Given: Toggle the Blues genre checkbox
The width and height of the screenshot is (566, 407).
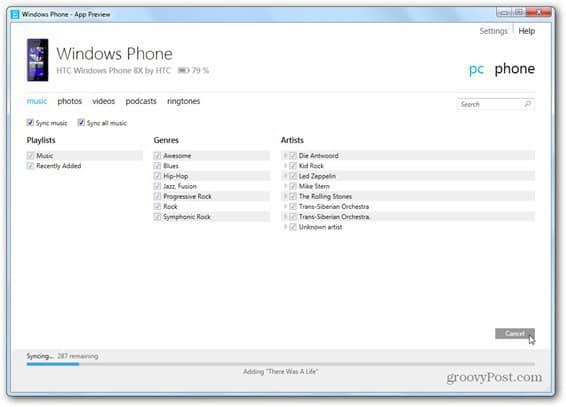Looking at the screenshot, I should coord(157,166).
